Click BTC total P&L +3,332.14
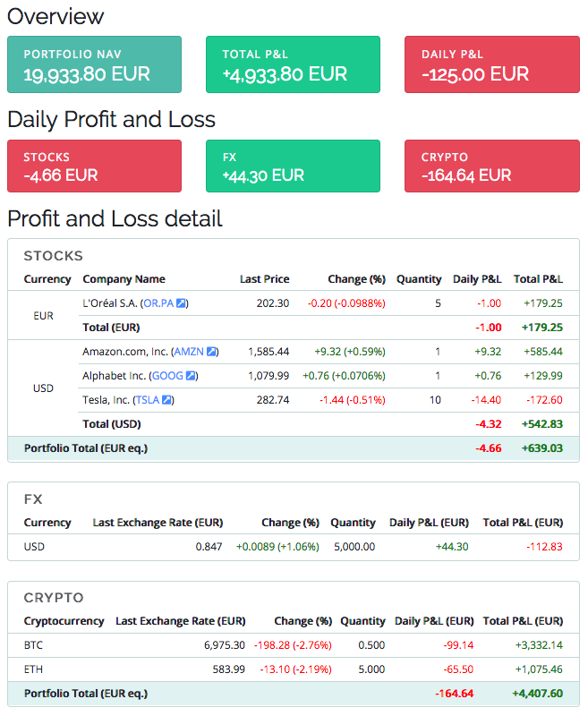 coord(539,645)
